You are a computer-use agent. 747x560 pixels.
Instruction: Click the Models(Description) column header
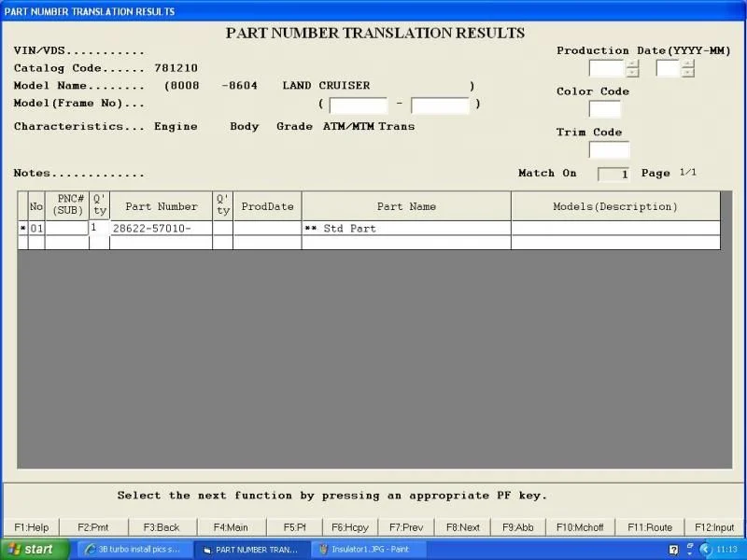point(615,206)
